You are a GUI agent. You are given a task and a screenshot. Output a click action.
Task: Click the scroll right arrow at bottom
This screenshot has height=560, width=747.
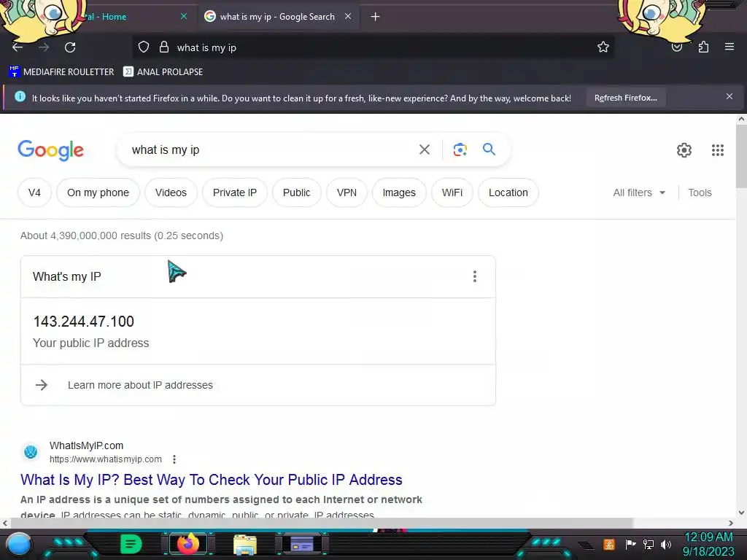731,523
